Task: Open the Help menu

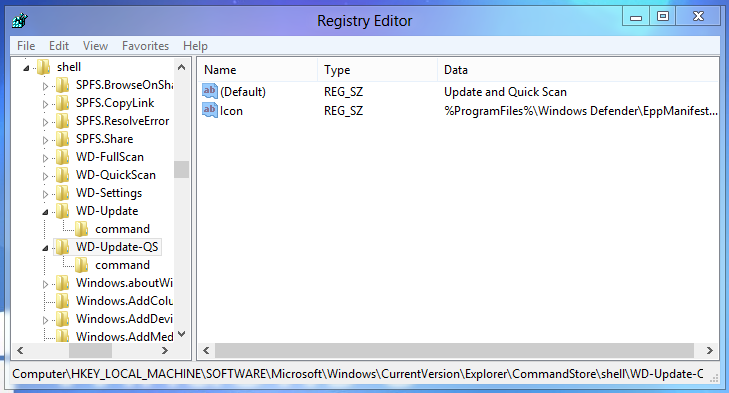Action: [195, 46]
